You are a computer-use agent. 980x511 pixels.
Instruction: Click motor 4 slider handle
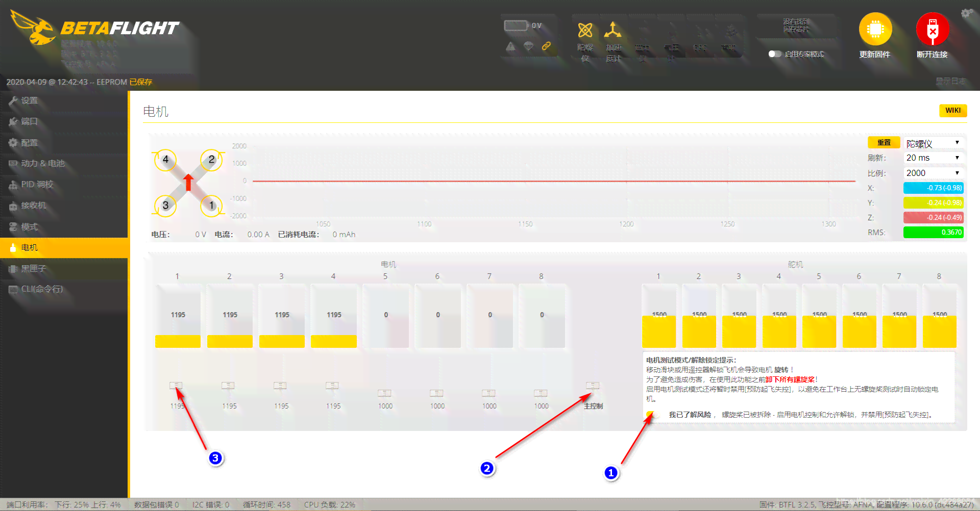point(332,386)
